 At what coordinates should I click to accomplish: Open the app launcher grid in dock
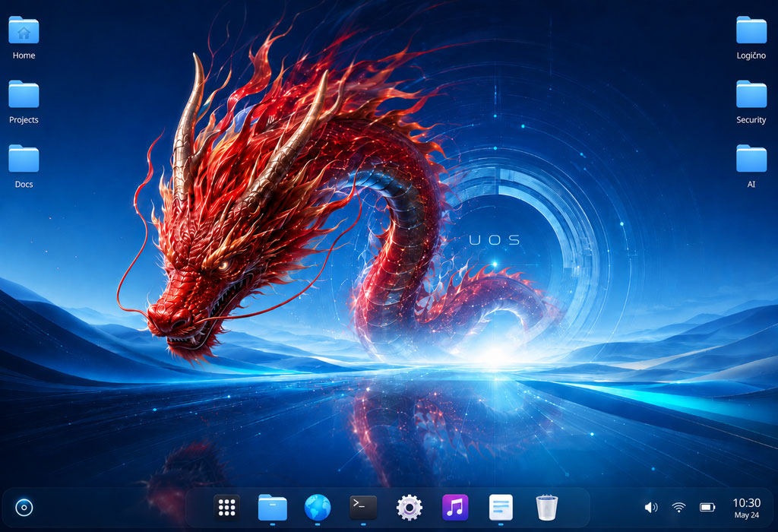(226, 507)
